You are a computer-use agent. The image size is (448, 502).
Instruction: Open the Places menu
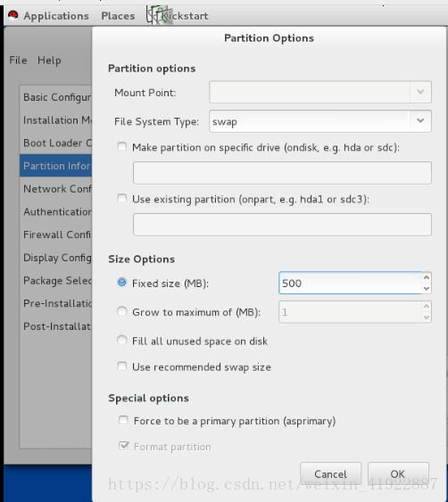click(x=118, y=16)
